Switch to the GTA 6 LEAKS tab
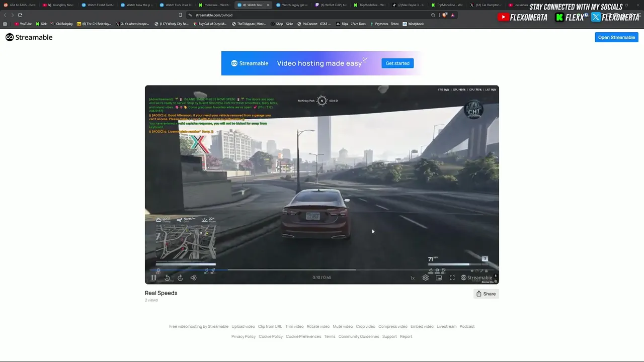The image size is (644, 362). click(x=20, y=5)
